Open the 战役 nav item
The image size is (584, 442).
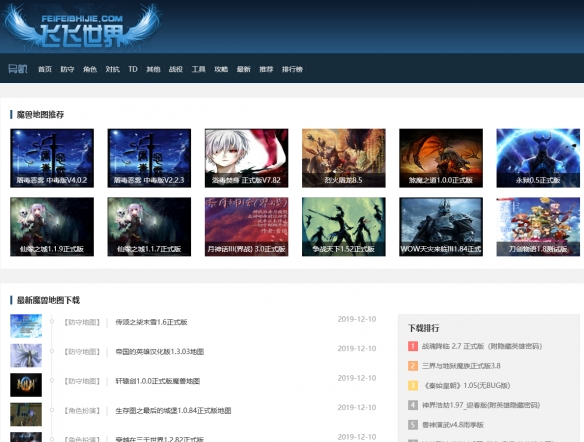pyautogui.click(x=176, y=69)
